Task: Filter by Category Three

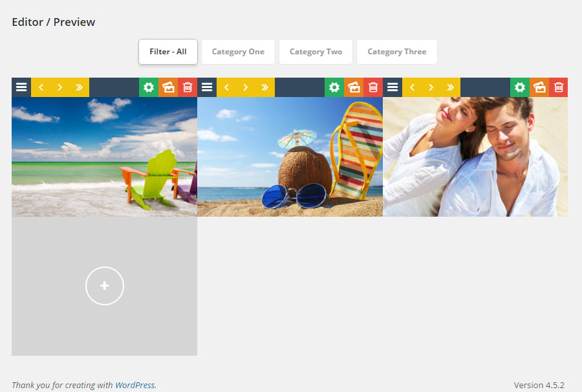Action: 397,52
